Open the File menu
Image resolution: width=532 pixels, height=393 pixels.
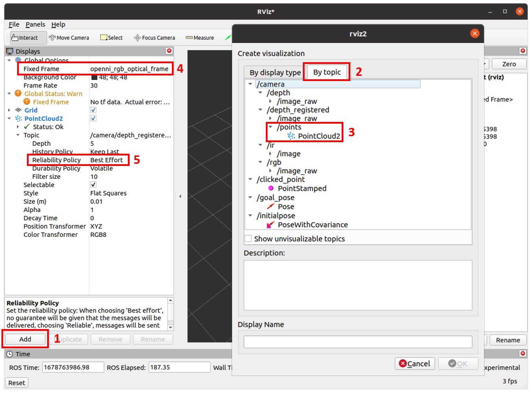pyautogui.click(x=14, y=24)
